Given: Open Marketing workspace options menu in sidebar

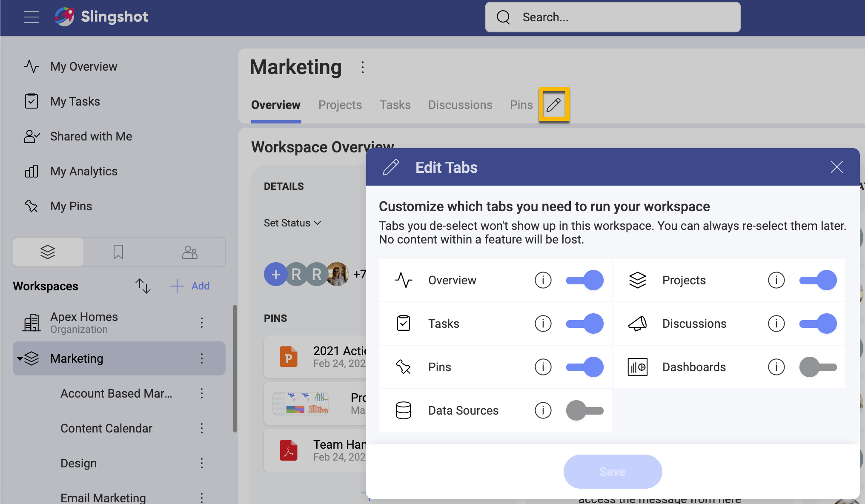Looking at the screenshot, I should [202, 358].
